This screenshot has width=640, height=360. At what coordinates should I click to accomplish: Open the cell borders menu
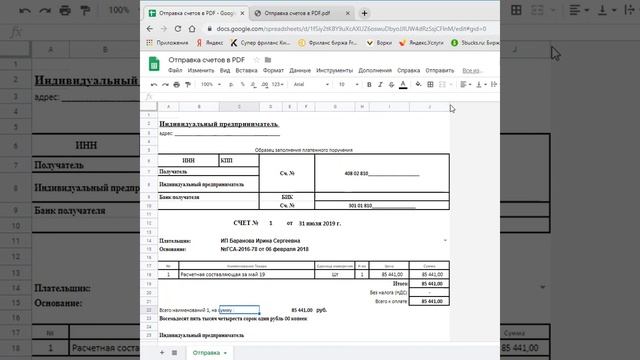click(x=430, y=84)
